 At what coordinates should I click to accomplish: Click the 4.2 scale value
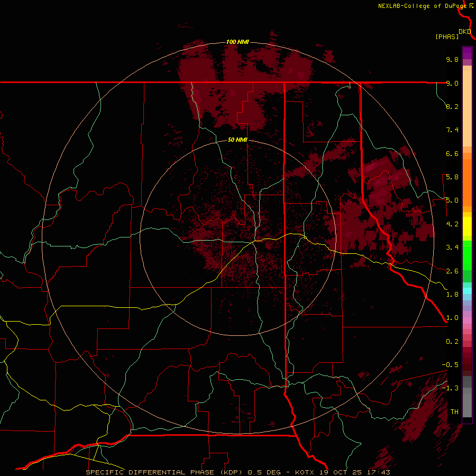[x=452, y=224]
